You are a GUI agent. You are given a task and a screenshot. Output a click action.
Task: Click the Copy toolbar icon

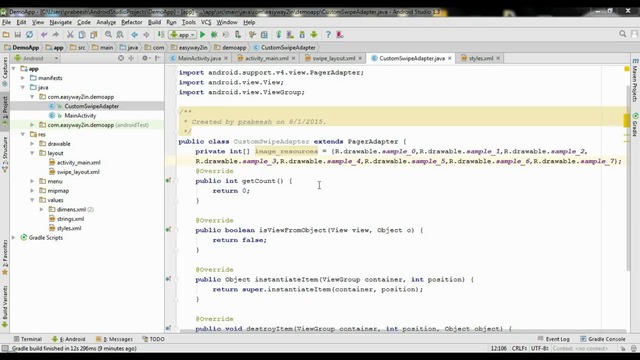(82, 35)
